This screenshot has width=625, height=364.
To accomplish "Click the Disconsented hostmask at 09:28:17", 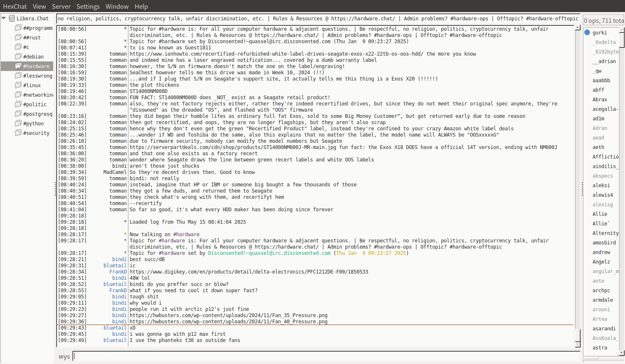I will [269, 253].
